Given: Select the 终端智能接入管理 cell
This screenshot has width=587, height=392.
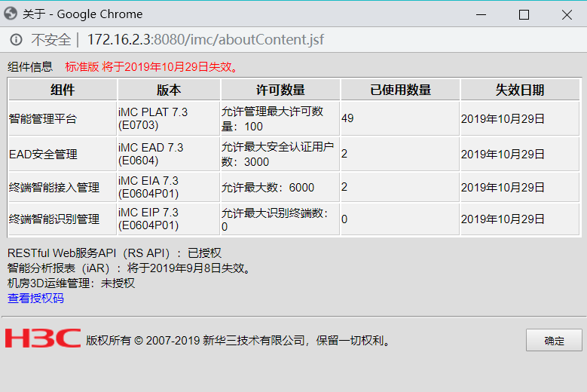Looking at the screenshot, I should coord(63,187).
